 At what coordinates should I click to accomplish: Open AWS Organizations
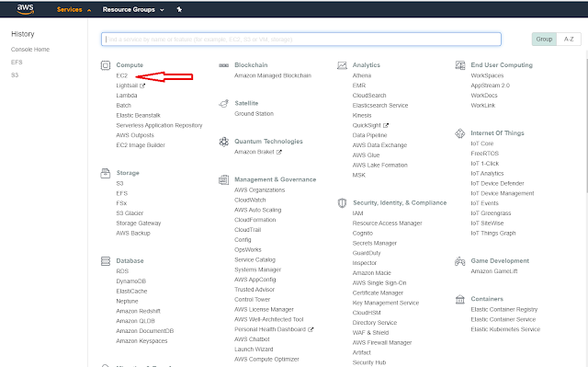click(x=260, y=190)
